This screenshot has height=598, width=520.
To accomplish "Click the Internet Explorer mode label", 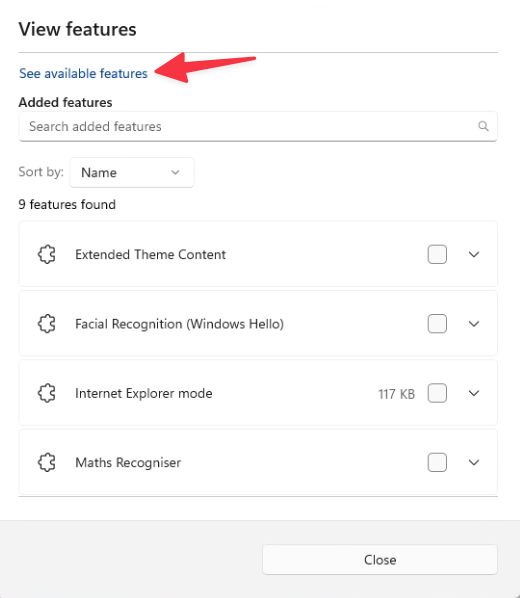I will point(143,393).
